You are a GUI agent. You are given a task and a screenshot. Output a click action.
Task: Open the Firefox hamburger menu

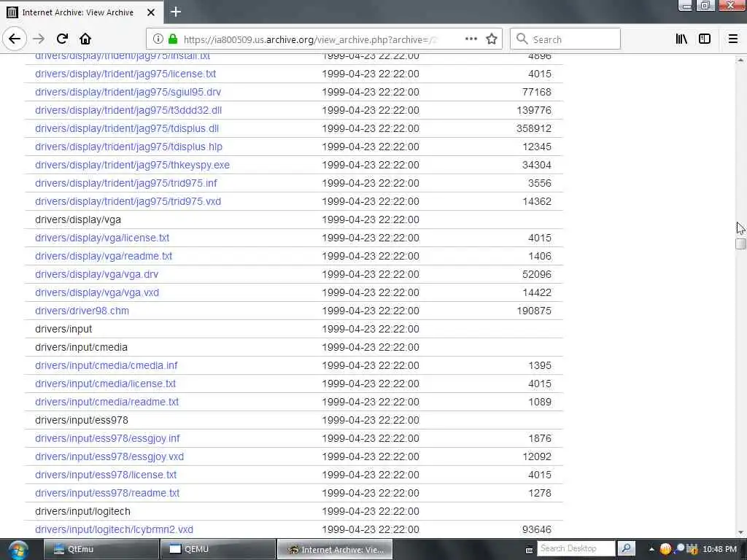[732, 39]
